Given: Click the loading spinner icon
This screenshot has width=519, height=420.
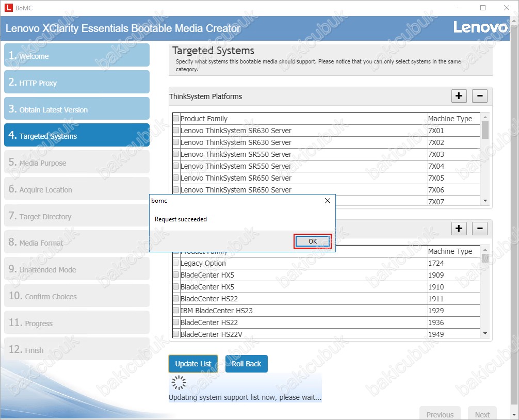Looking at the screenshot, I should 179,383.
